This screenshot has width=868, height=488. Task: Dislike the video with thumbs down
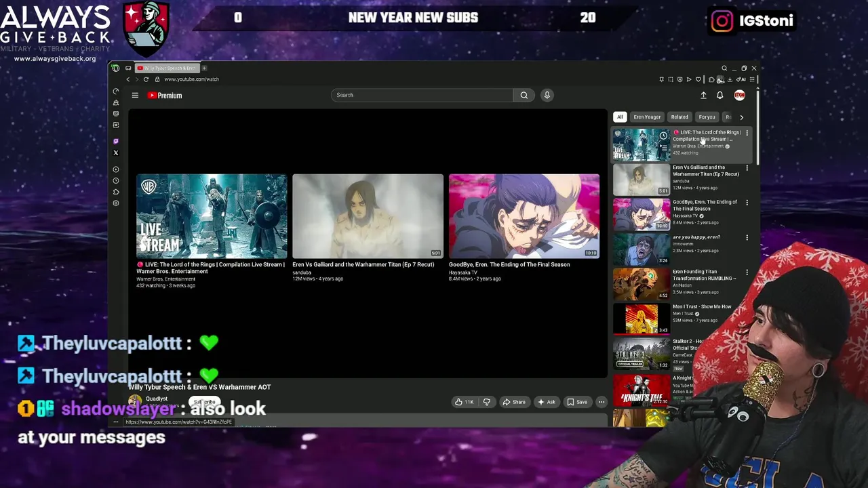tap(486, 402)
